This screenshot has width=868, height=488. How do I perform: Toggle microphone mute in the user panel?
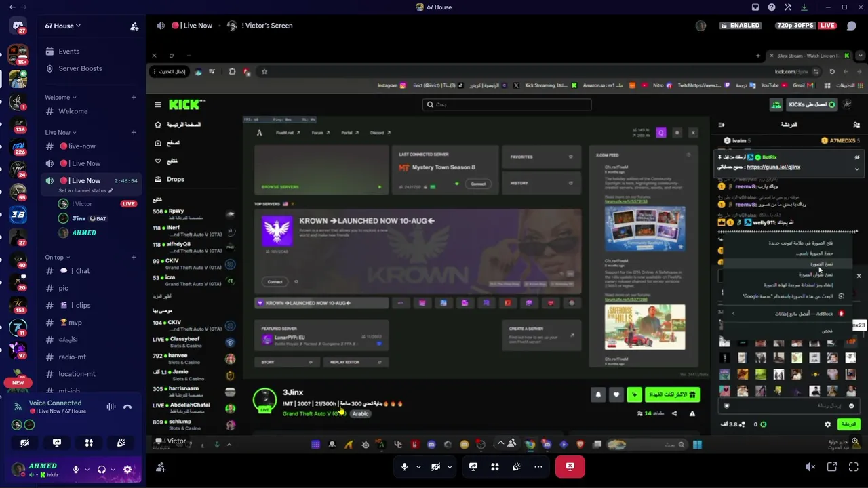(x=76, y=470)
